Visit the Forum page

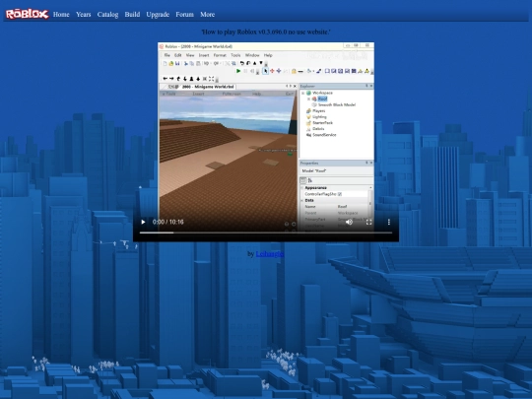[x=184, y=14]
